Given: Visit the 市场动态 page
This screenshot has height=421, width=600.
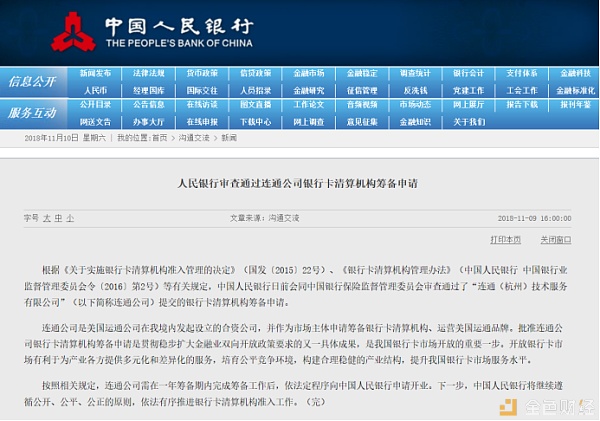Looking at the screenshot, I should coord(415,104).
